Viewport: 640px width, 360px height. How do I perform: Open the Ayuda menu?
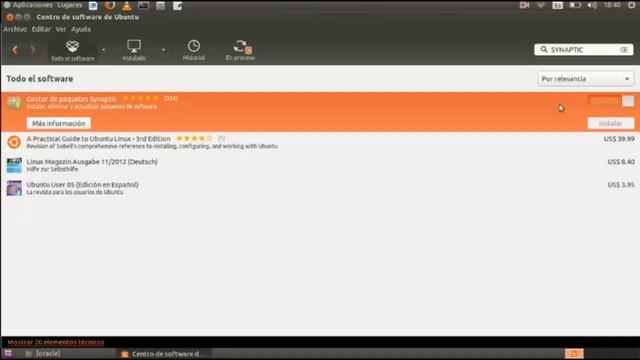pos(81,29)
